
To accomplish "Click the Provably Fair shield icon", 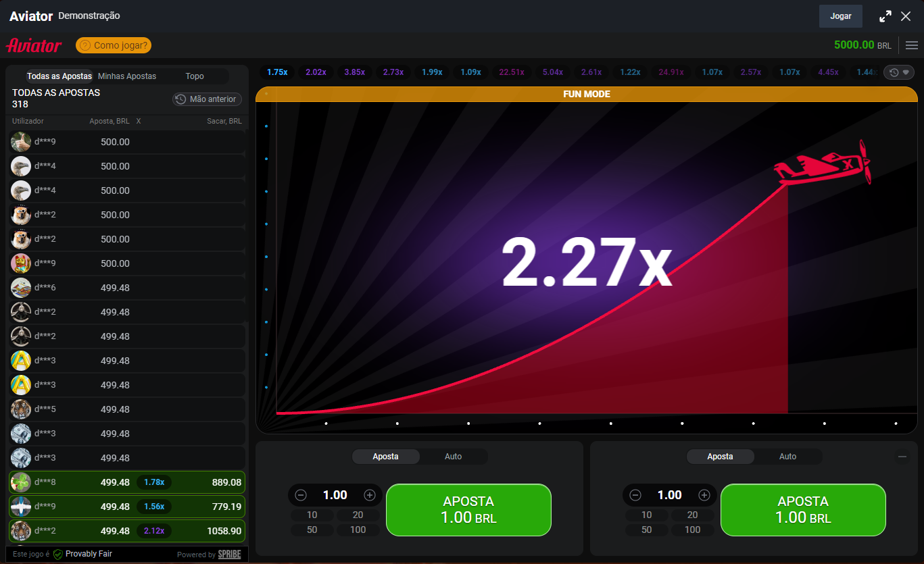I will pos(58,555).
